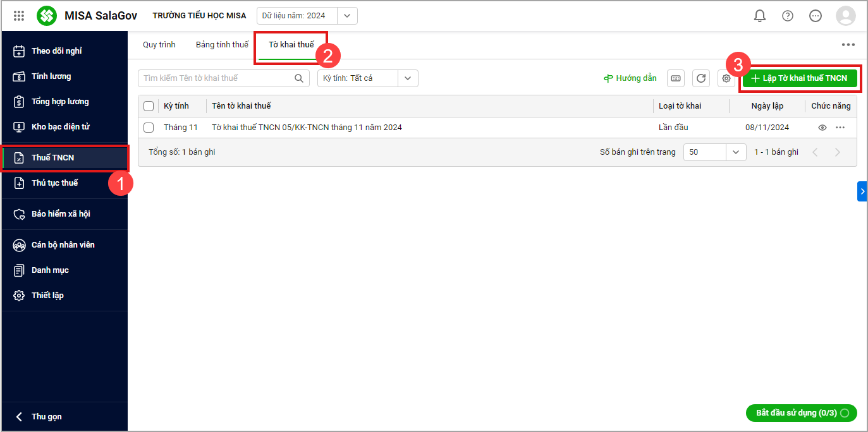Open the help question mark icon
Viewport: 868px width, 432px height.
(x=788, y=16)
